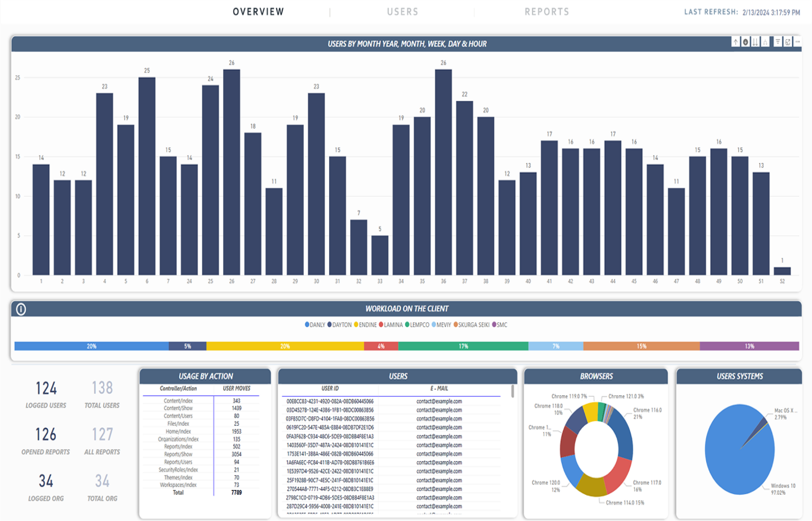Click Workload on the Client info icon

click(21, 309)
